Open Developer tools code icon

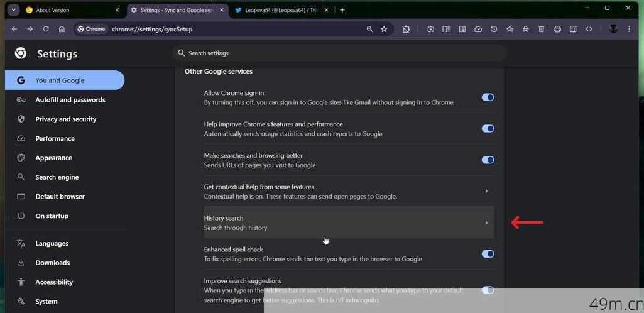click(589, 29)
